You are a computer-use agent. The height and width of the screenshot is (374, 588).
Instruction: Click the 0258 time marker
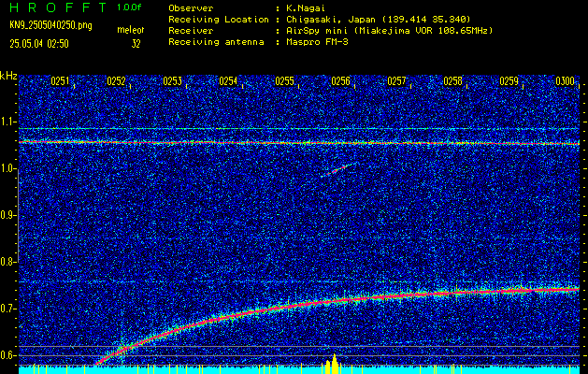point(452,81)
